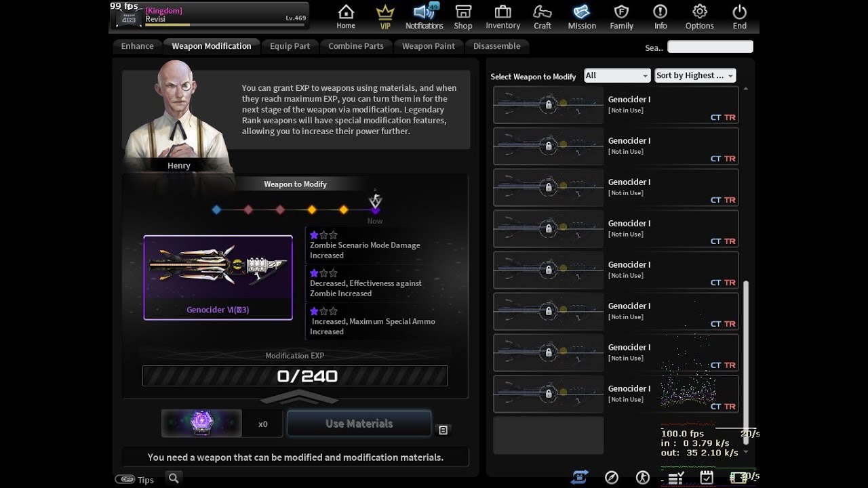Click the weapon search input field
The height and width of the screenshot is (488, 868).
[x=710, y=47]
